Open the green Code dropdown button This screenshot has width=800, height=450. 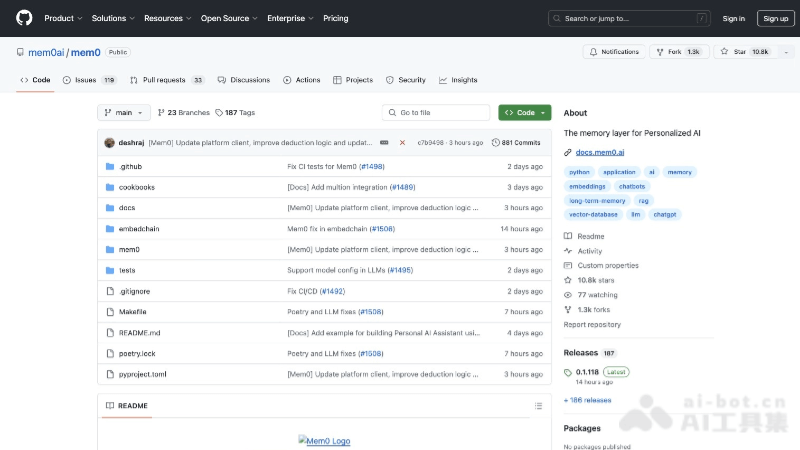pos(524,112)
